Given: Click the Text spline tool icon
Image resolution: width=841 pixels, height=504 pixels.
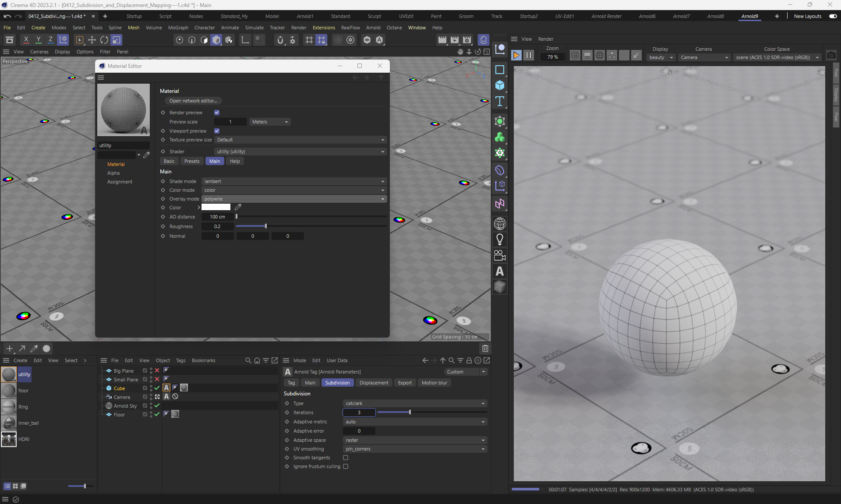Looking at the screenshot, I should [499, 102].
